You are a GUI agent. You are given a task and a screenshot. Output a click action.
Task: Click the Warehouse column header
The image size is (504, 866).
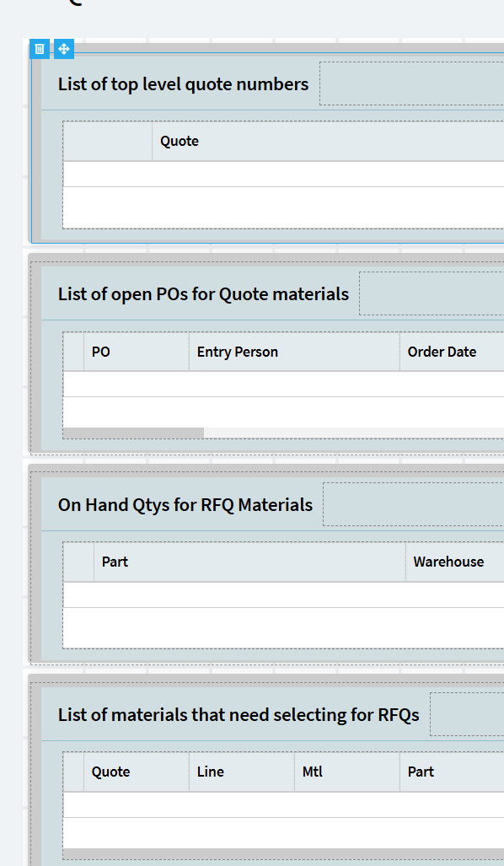click(x=455, y=562)
